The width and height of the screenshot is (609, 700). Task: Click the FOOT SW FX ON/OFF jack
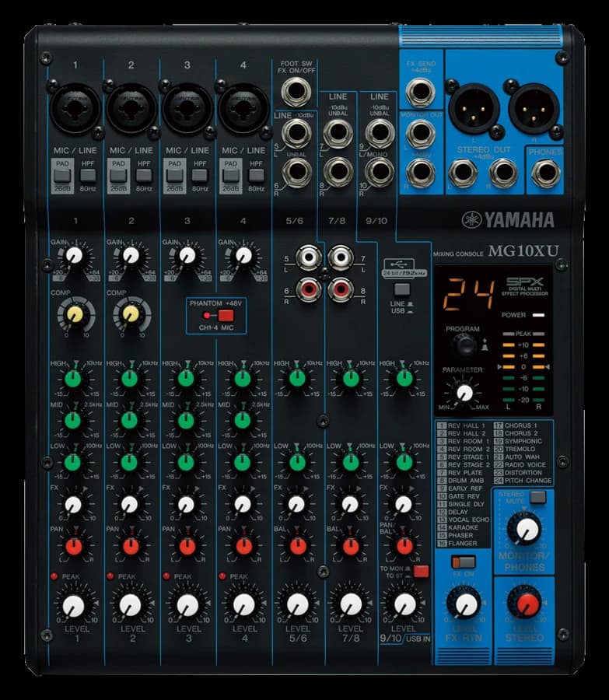[296, 92]
